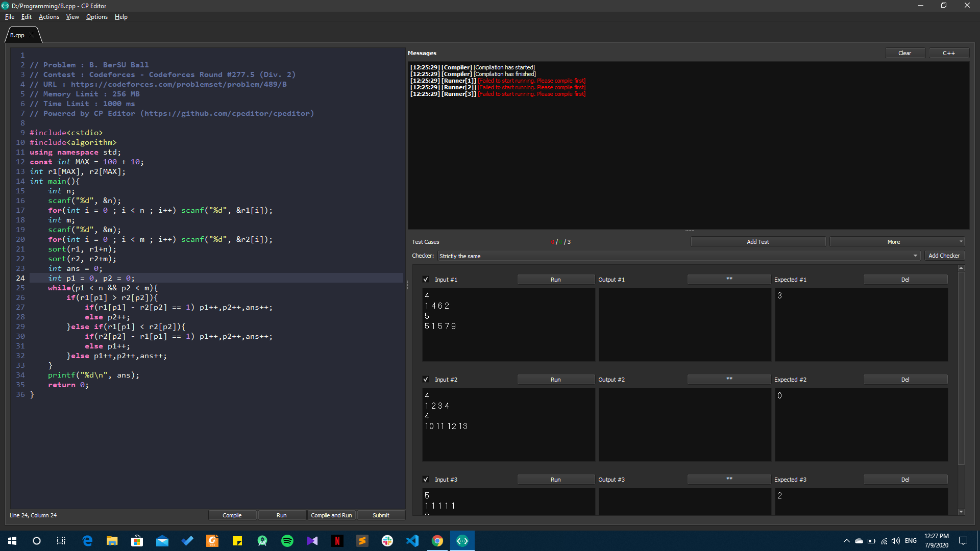
Task: Open CP Editor from the taskbar
Action: [462, 541]
